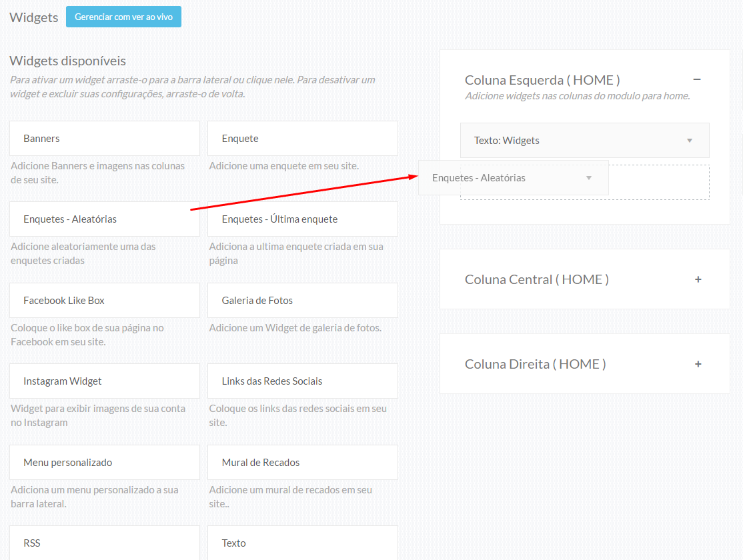The image size is (743, 560).
Task: Click description 'Adiciona a ultima enquete criada'
Action: tap(296, 253)
